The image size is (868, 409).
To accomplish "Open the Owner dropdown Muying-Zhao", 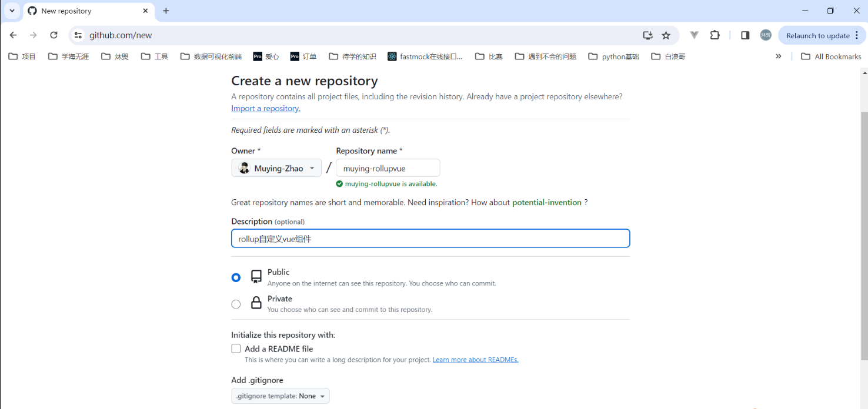I will tap(276, 168).
